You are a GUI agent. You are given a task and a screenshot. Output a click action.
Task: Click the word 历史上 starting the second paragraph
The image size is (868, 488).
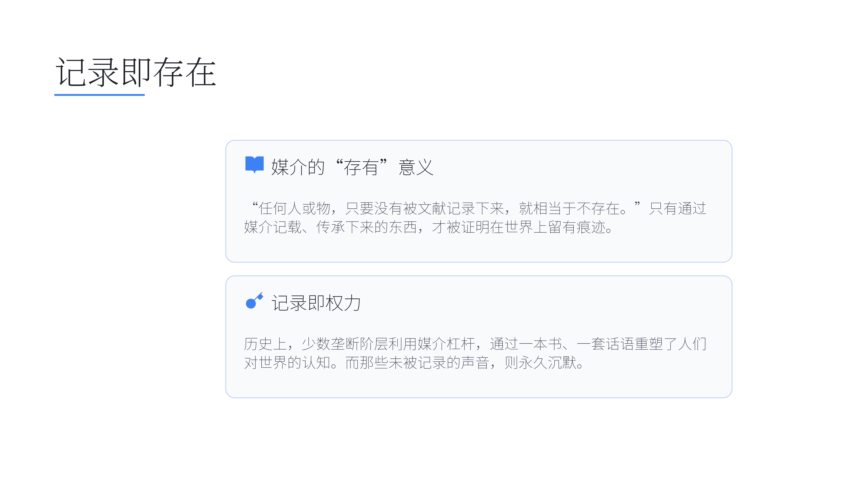(x=265, y=344)
